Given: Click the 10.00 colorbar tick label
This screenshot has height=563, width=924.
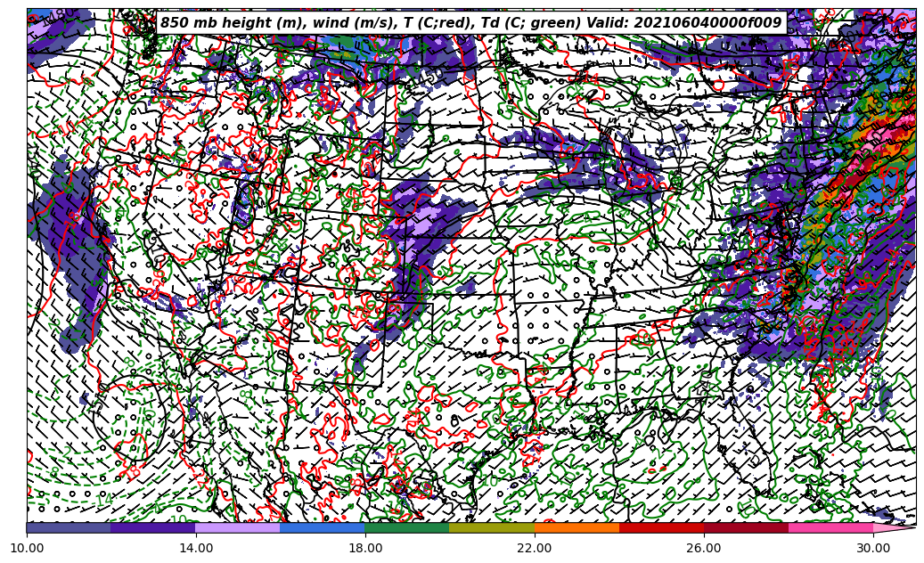Looking at the screenshot, I should point(27,548).
